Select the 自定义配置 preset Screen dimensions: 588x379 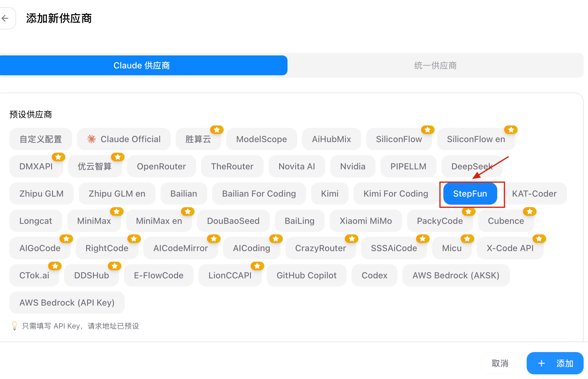pyautogui.click(x=41, y=139)
